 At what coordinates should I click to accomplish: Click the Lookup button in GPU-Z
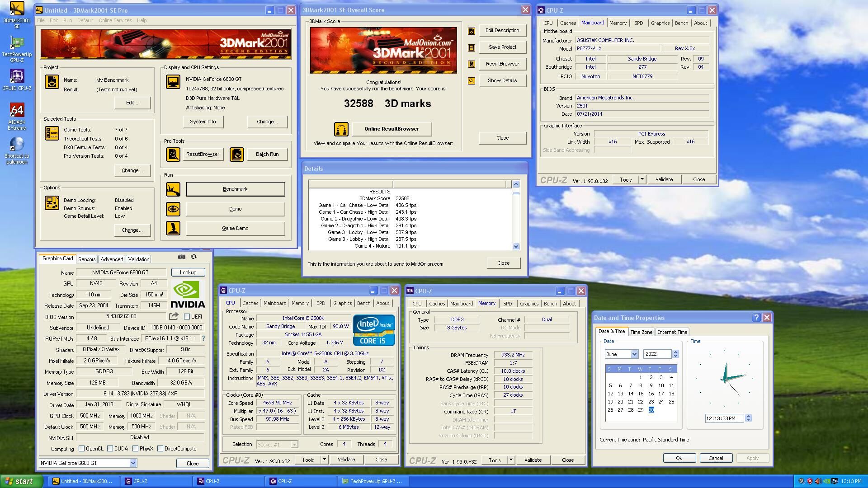click(188, 272)
